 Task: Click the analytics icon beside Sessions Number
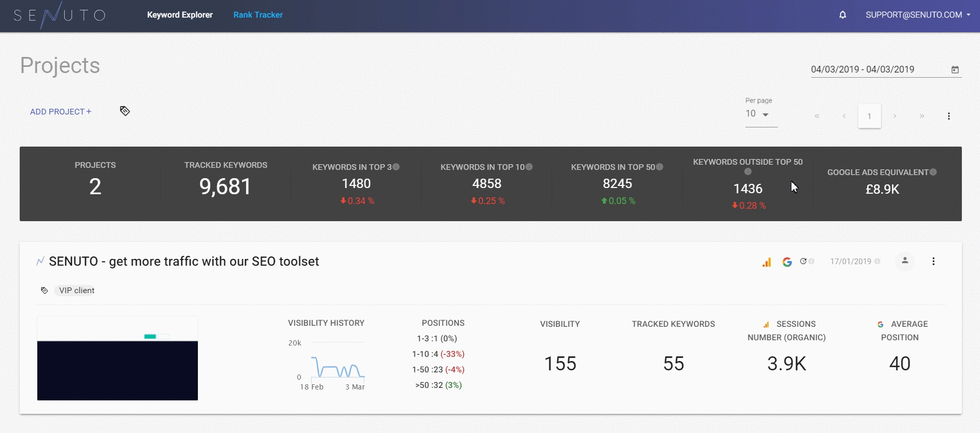pyautogui.click(x=766, y=325)
